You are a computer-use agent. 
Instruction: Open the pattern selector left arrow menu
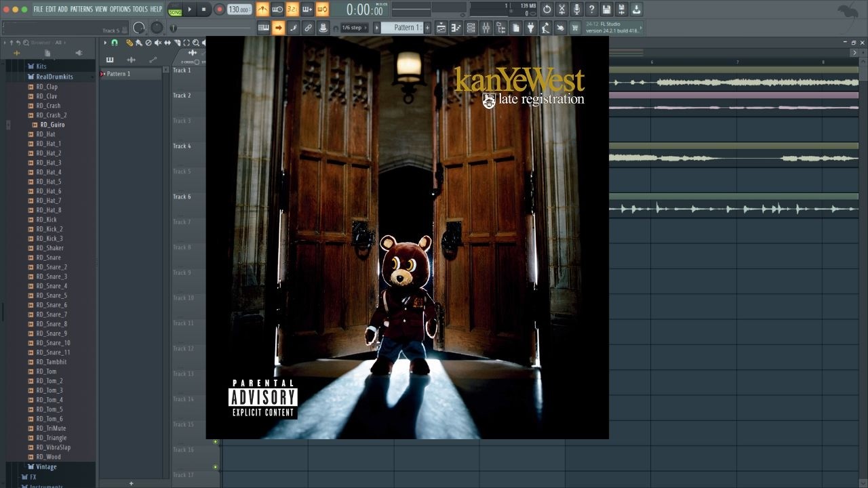point(376,28)
